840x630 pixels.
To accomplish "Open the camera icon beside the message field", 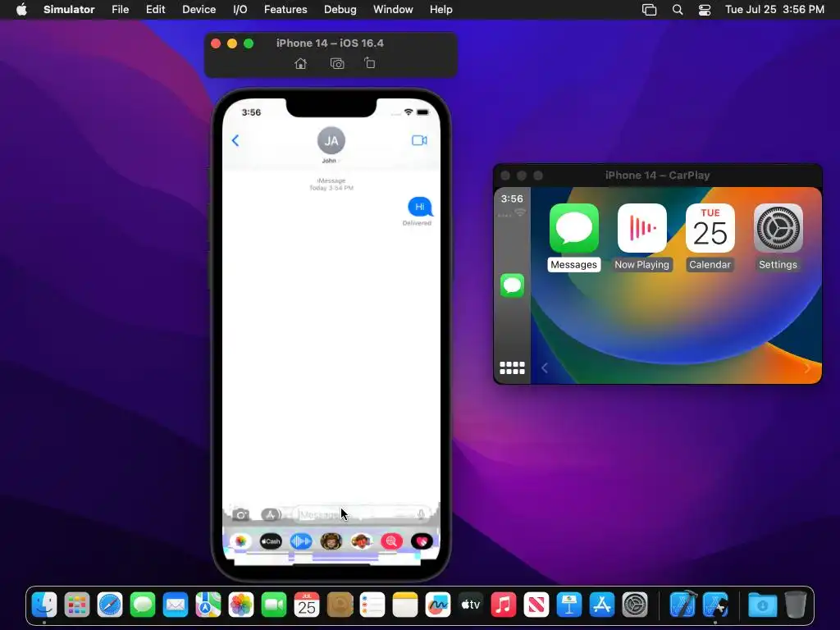I will click(x=240, y=515).
